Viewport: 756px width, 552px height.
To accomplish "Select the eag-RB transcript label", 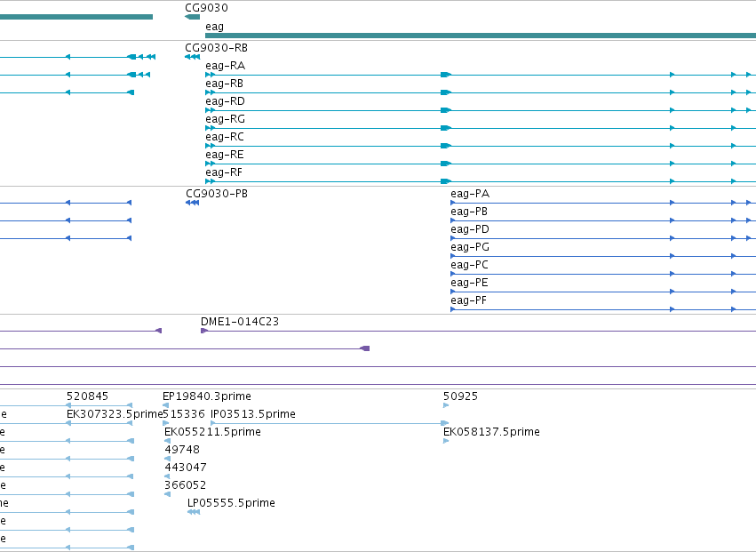I will click(224, 84).
